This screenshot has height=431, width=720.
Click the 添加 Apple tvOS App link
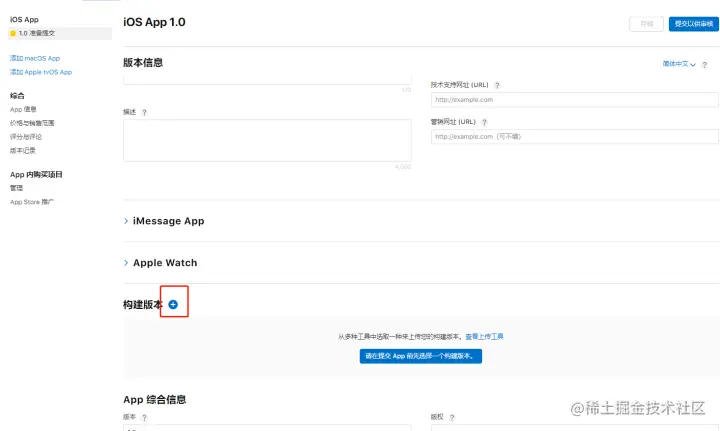click(41, 72)
